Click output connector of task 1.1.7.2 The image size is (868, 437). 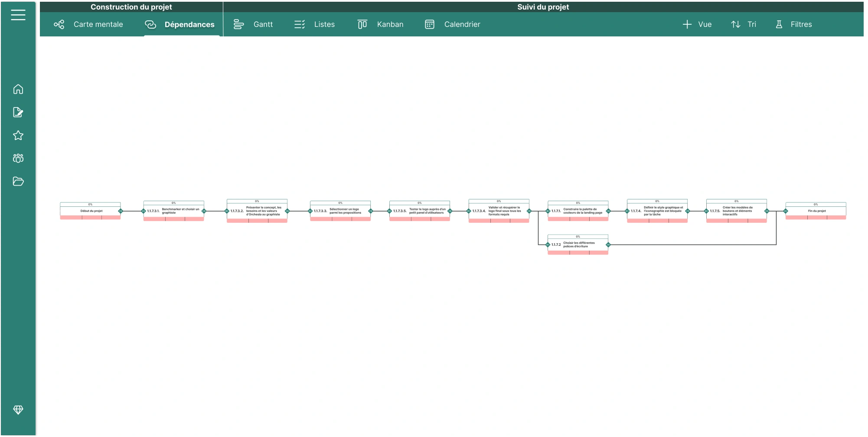coord(608,245)
